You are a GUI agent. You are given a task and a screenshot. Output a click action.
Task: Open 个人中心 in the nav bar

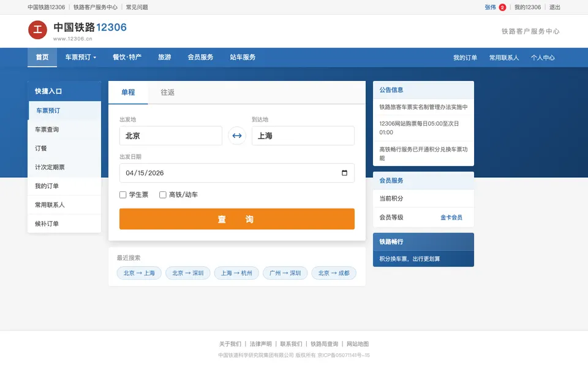(x=543, y=58)
